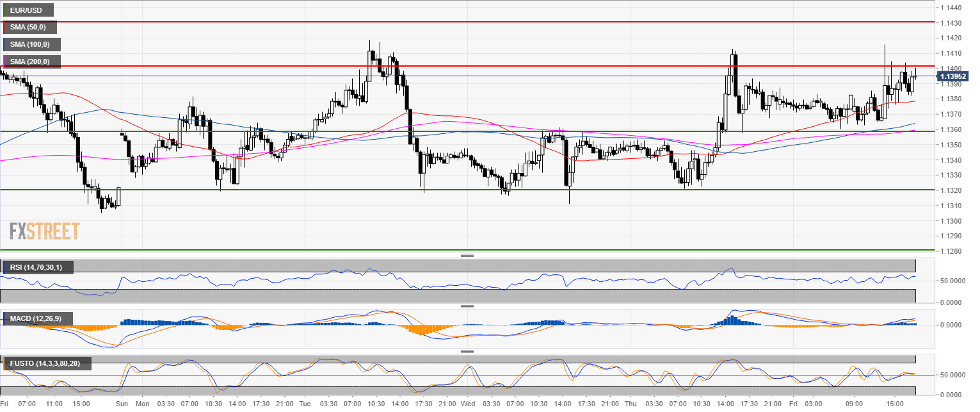This screenshot has height=412, width=980.
Task: Select the Tue label on time axis
Action: click(x=303, y=404)
